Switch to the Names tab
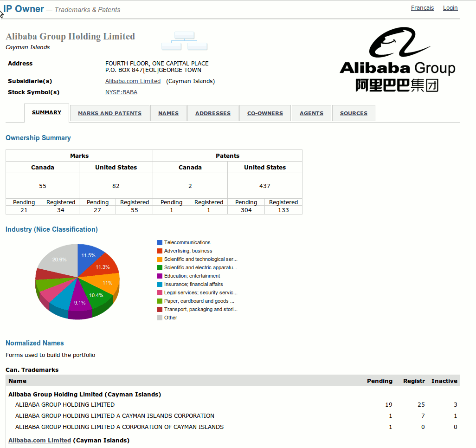 [168, 113]
